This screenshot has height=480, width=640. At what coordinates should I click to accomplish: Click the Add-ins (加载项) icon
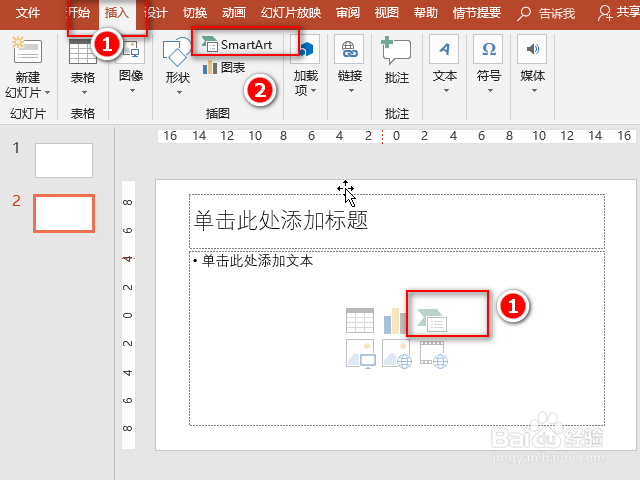pos(305,49)
